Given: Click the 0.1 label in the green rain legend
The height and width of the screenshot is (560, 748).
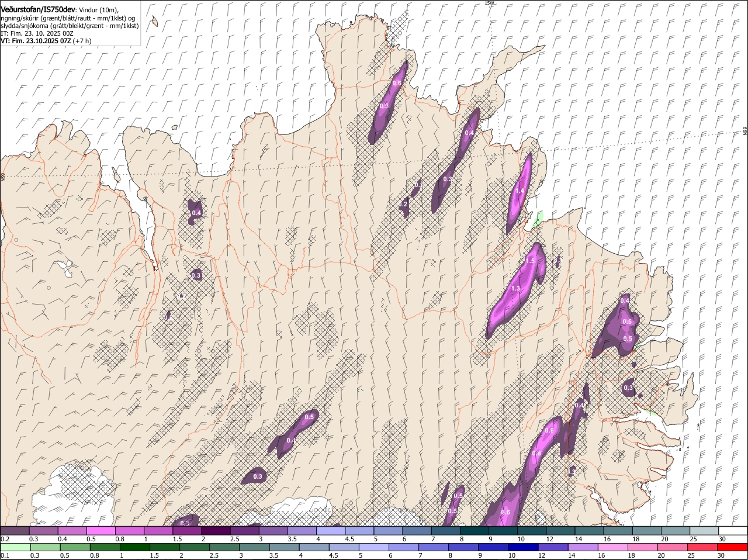Looking at the screenshot, I should tap(5, 555).
